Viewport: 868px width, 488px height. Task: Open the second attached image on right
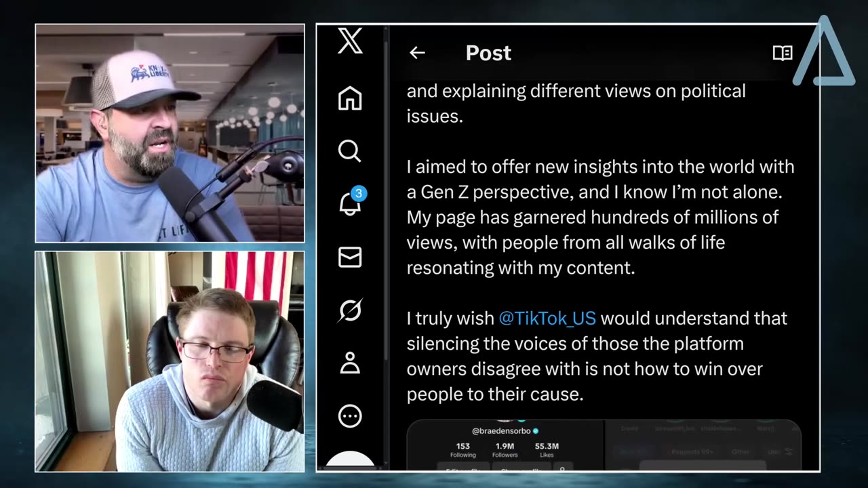703,445
